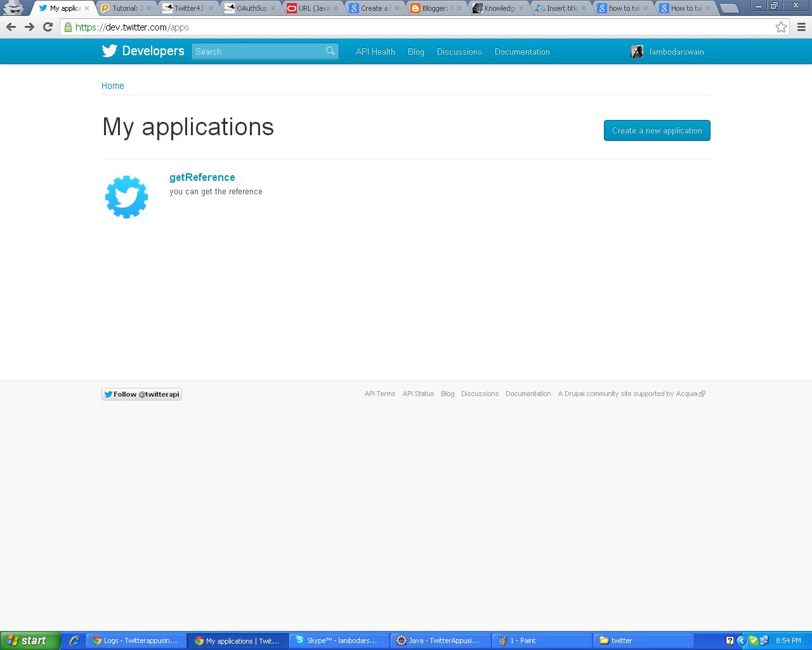Click the HTTPS padlock icon in address bar
This screenshot has height=650, width=812.
coord(67,27)
